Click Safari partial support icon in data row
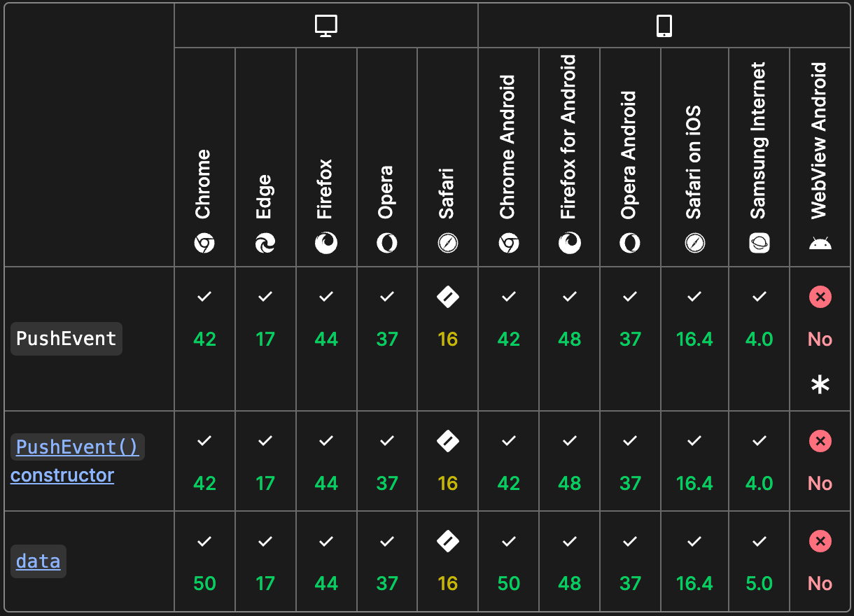 tap(448, 541)
